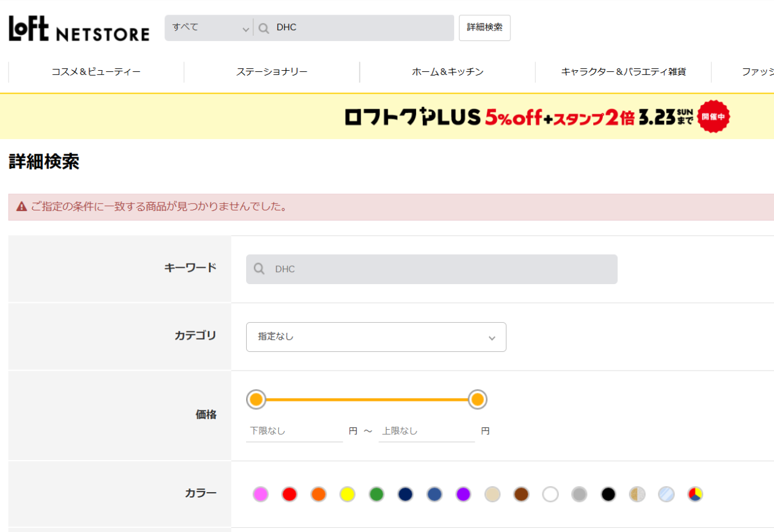Select the purple color swatch
The height and width of the screenshot is (532, 774).
coord(463,495)
